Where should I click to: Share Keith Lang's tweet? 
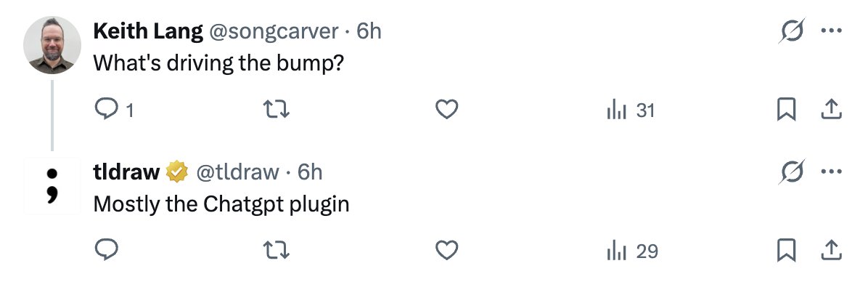830,110
